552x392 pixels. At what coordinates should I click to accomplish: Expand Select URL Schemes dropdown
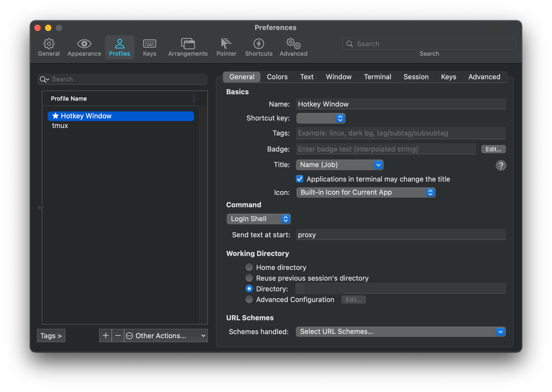pyautogui.click(x=400, y=332)
